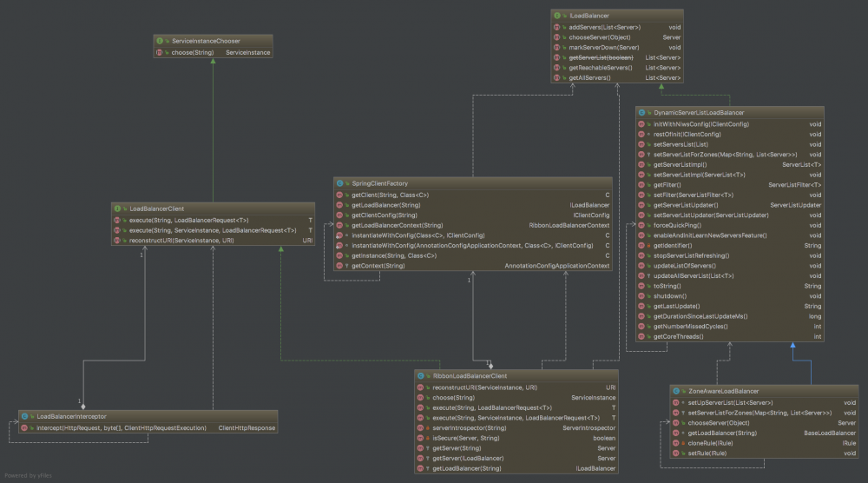Select setRule(IRule) method
The width and height of the screenshot is (868, 483).
pos(764,453)
